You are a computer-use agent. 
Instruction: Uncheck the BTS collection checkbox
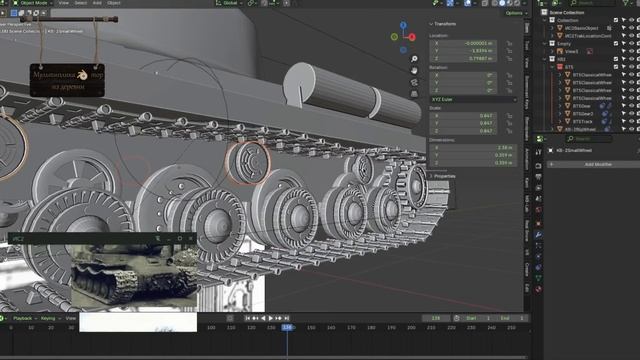pos(616,67)
